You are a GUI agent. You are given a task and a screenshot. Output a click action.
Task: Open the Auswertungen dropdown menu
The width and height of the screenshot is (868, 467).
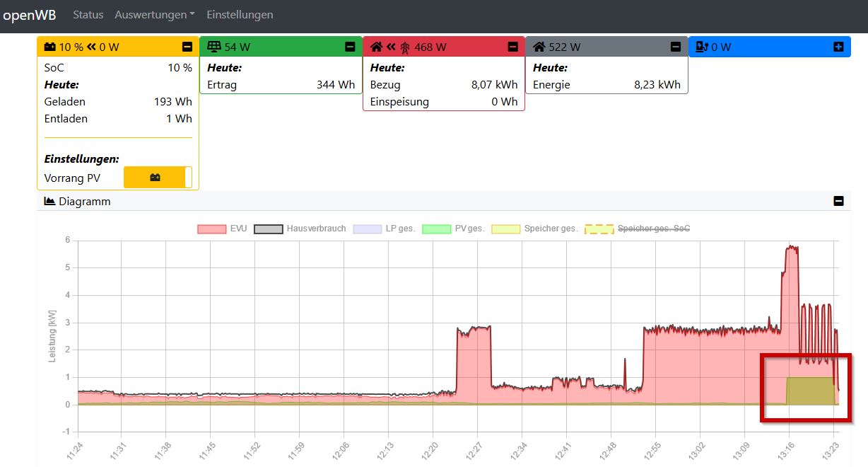(x=155, y=15)
